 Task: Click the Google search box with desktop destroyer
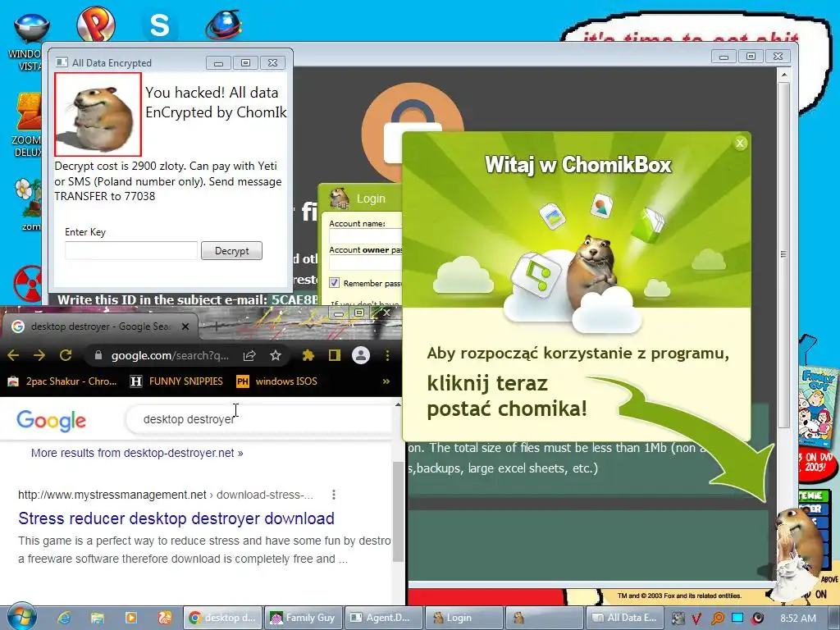click(x=260, y=419)
